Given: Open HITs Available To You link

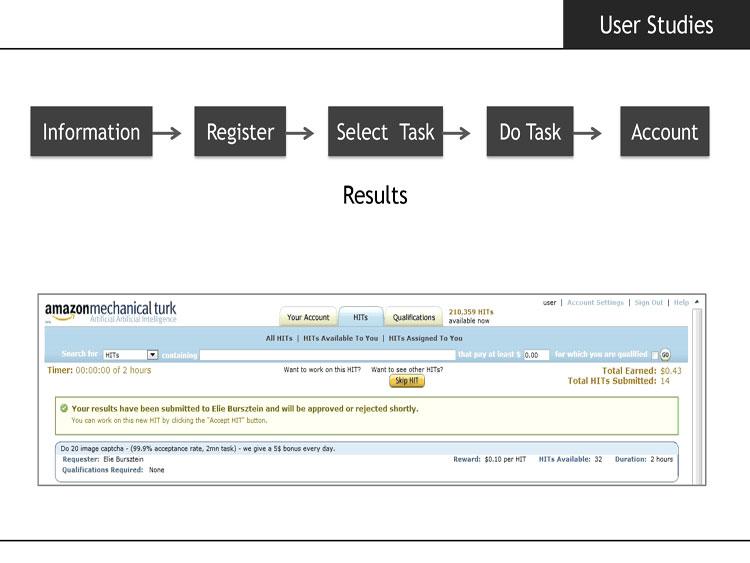Looking at the screenshot, I should (x=340, y=338).
